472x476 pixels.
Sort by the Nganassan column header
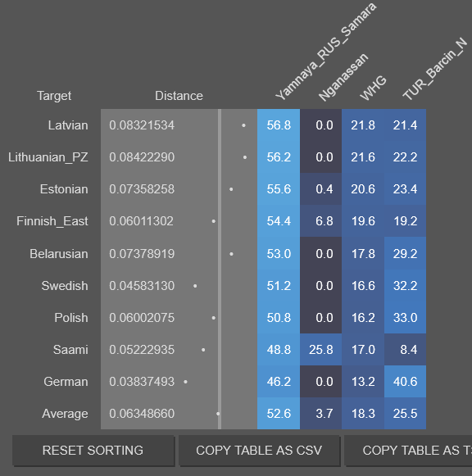coord(343,77)
